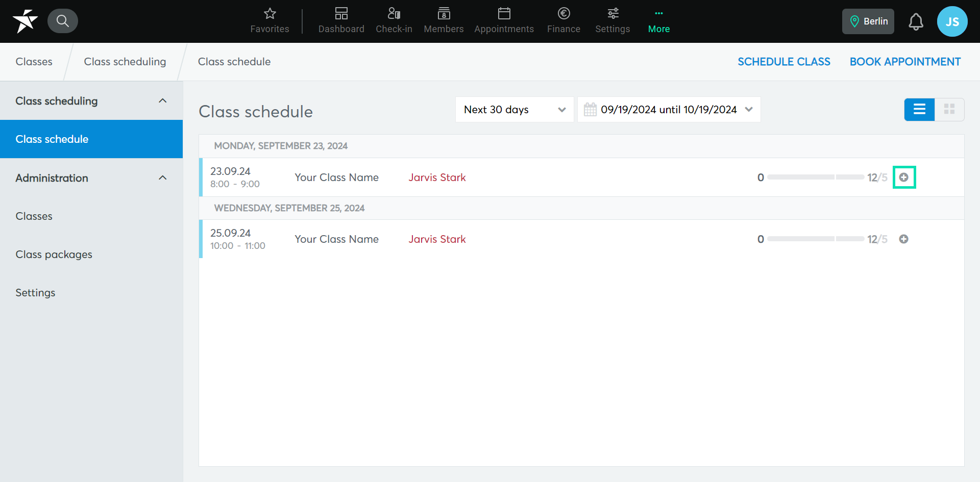980x482 pixels.
Task: Click Monday, September 23, 2024 header
Action: point(281,146)
